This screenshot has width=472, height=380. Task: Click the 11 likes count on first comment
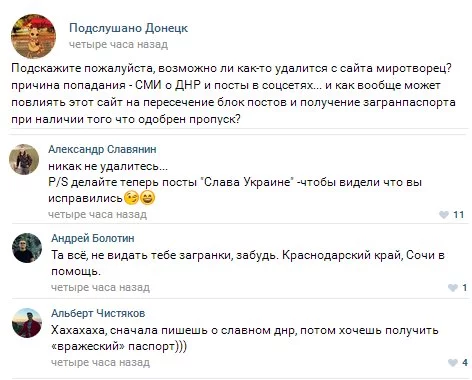tap(459, 215)
